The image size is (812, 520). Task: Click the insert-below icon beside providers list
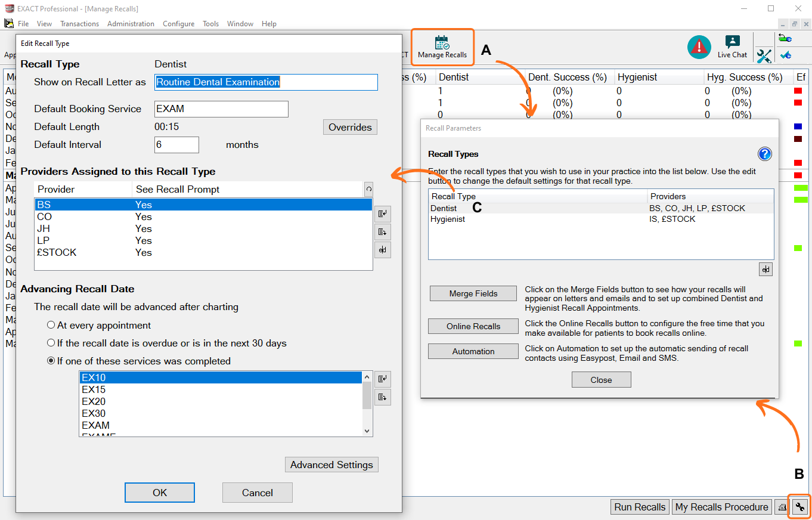pos(382,231)
